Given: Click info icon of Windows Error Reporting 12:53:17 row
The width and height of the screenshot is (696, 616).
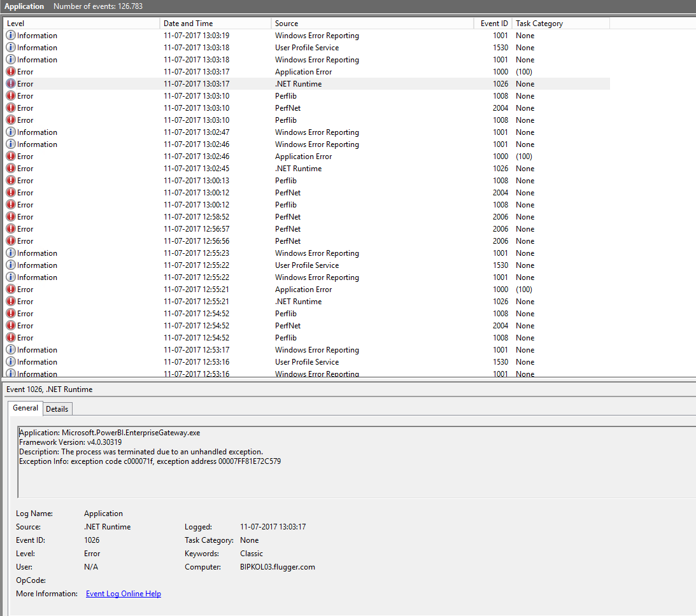Looking at the screenshot, I should point(11,349).
